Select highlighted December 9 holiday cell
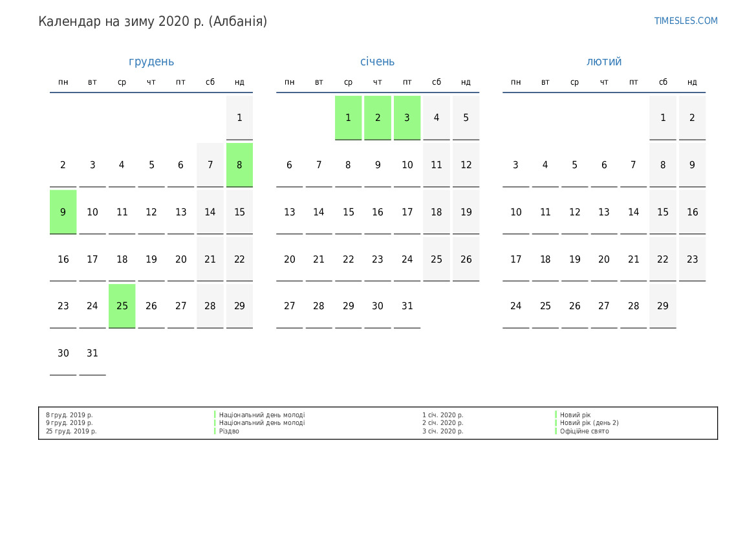756x535 pixels. pyautogui.click(x=63, y=212)
